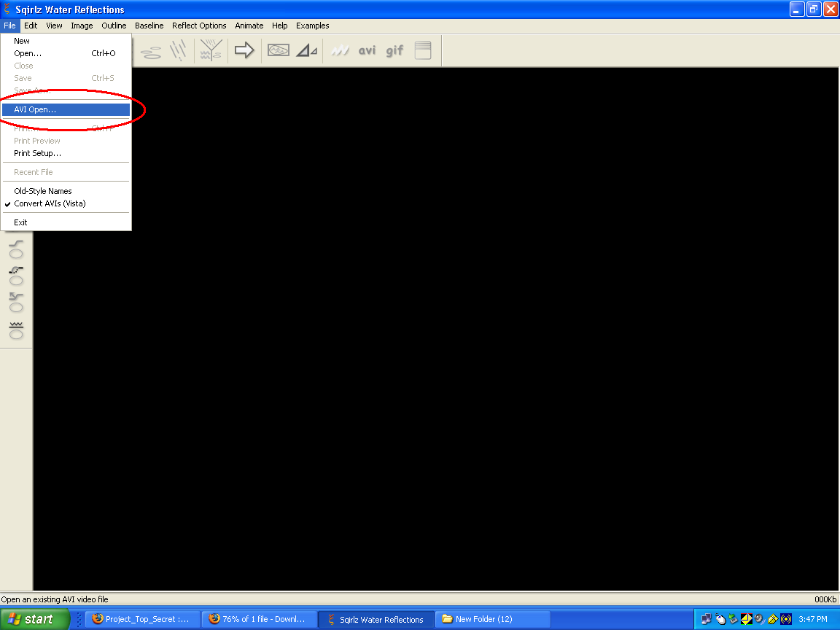Viewport: 840px width, 630px height.
Task: Click the framed picture toolbar icon
Action: [279, 50]
